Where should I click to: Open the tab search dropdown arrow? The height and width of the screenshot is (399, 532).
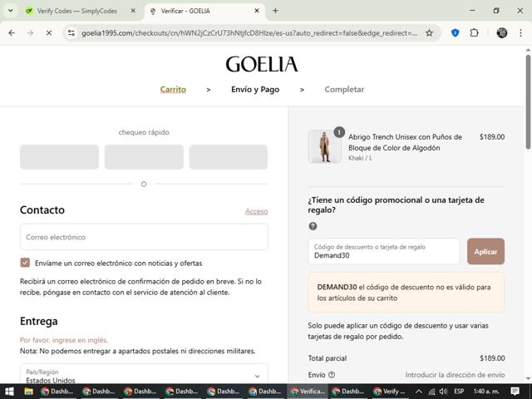(11, 11)
